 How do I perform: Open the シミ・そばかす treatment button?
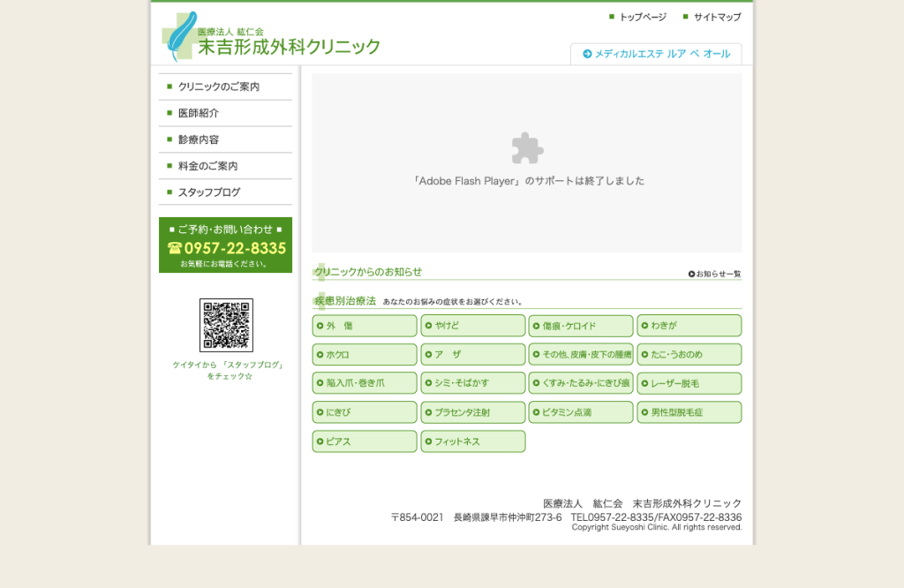click(473, 383)
